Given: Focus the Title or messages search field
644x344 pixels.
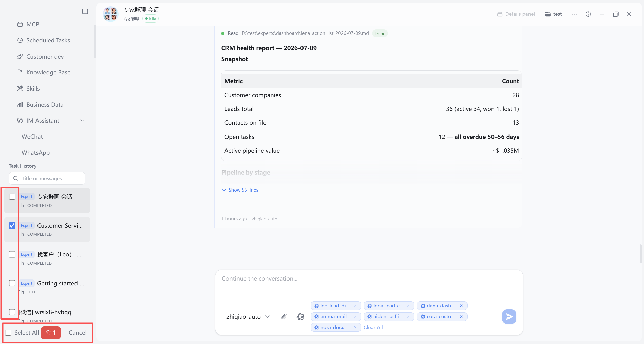Looking at the screenshot, I should click(47, 178).
